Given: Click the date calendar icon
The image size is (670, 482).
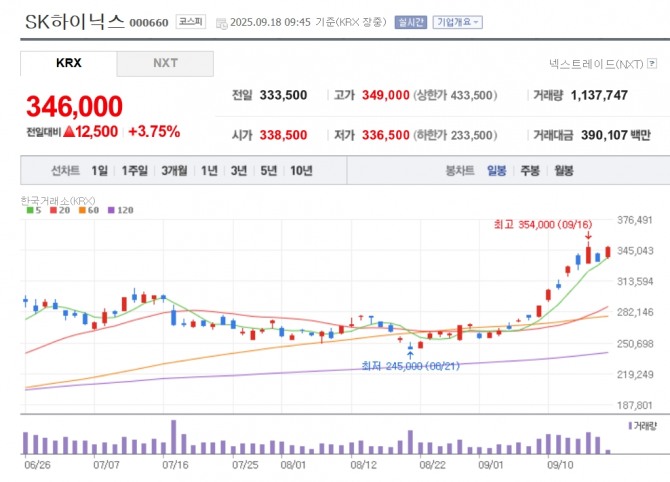Looking at the screenshot, I should pyautogui.click(x=222, y=24).
